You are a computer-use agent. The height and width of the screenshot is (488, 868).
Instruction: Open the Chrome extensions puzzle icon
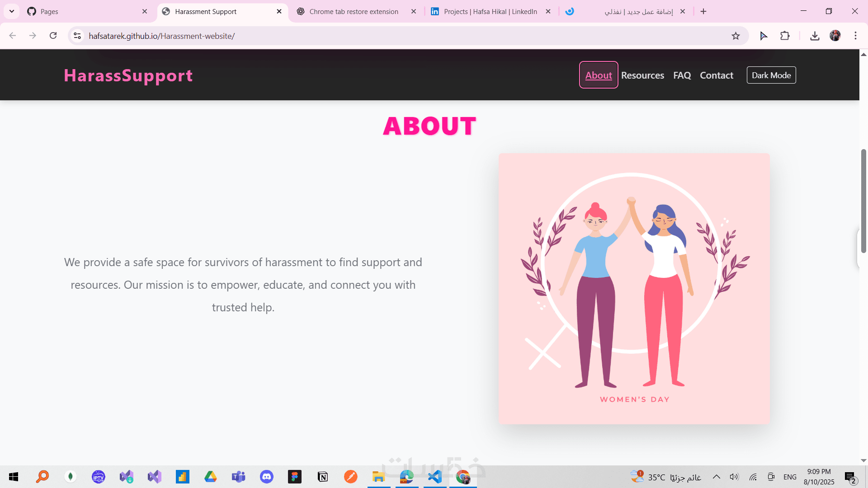pyautogui.click(x=785, y=36)
